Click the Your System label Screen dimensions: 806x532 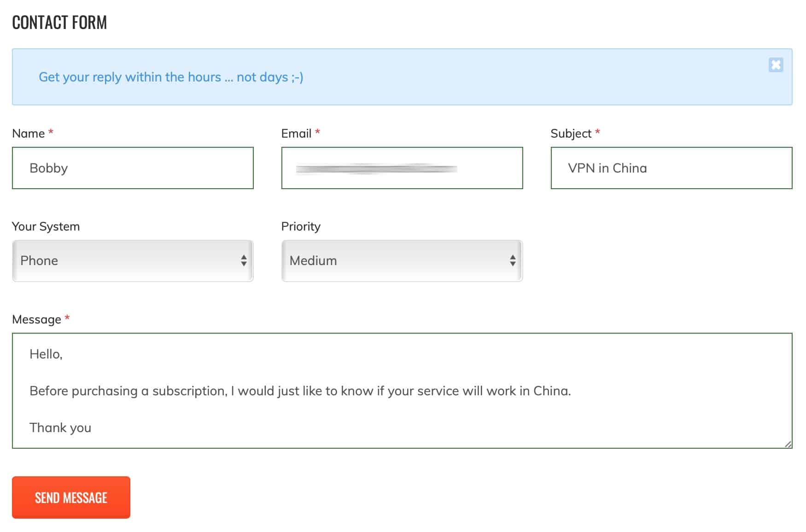pyautogui.click(x=46, y=227)
